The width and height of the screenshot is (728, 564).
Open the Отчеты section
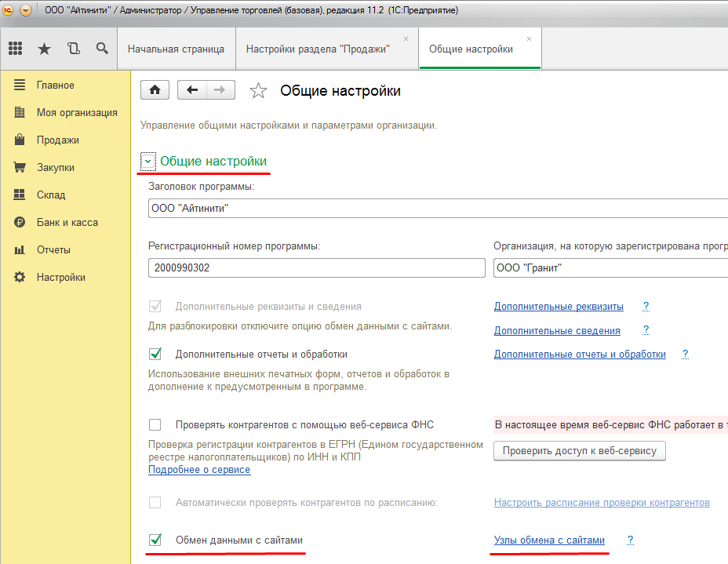54,249
